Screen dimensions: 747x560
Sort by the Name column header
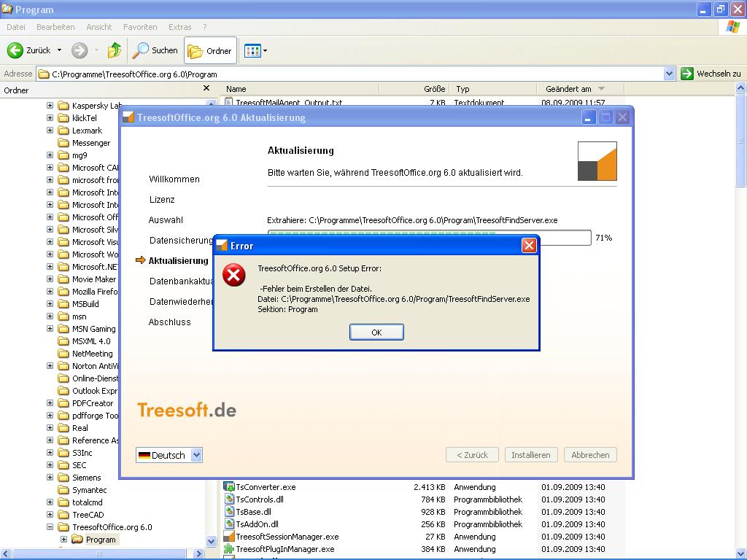click(300, 89)
